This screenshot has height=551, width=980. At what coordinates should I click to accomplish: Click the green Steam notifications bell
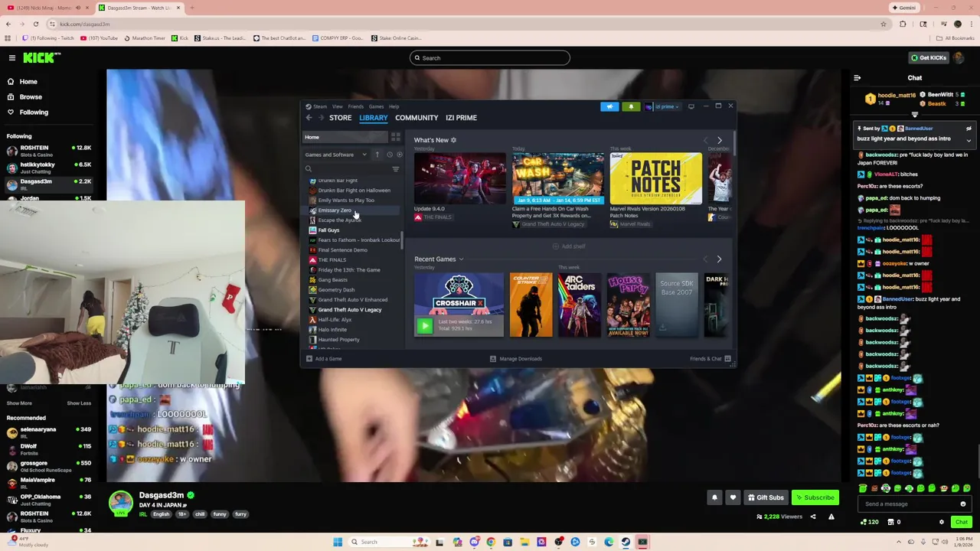click(x=631, y=106)
